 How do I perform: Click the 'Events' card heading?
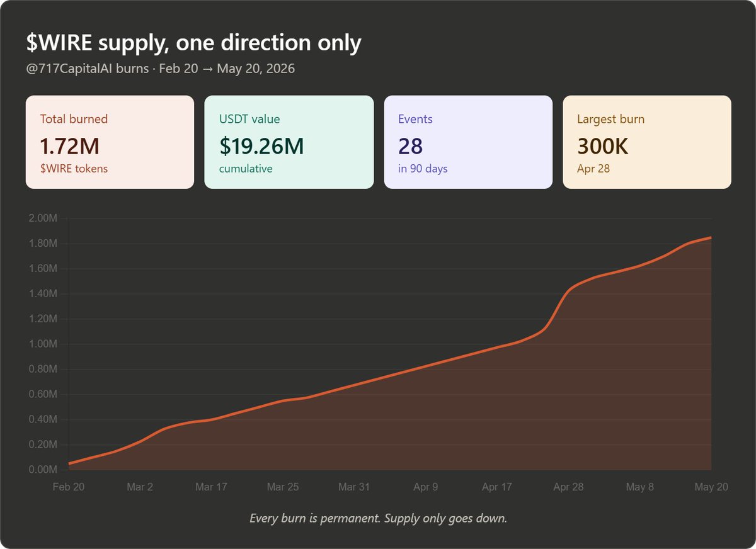pyautogui.click(x=415, y=119)
